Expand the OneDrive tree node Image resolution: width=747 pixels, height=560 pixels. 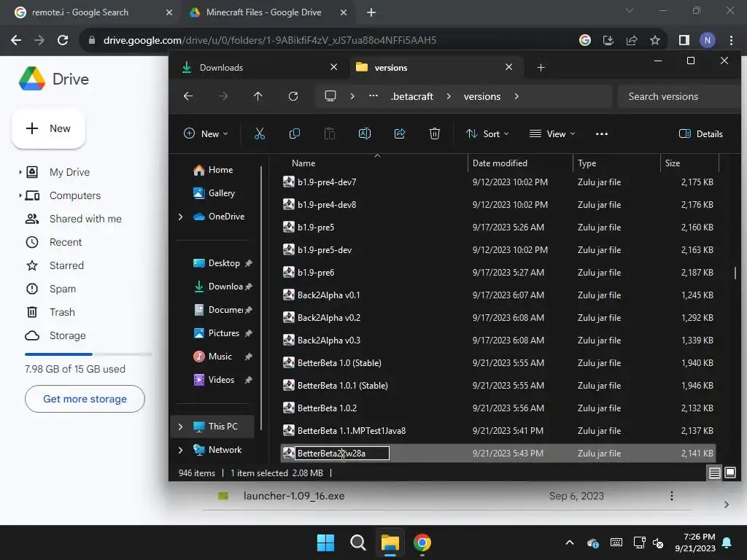(181, 217)
